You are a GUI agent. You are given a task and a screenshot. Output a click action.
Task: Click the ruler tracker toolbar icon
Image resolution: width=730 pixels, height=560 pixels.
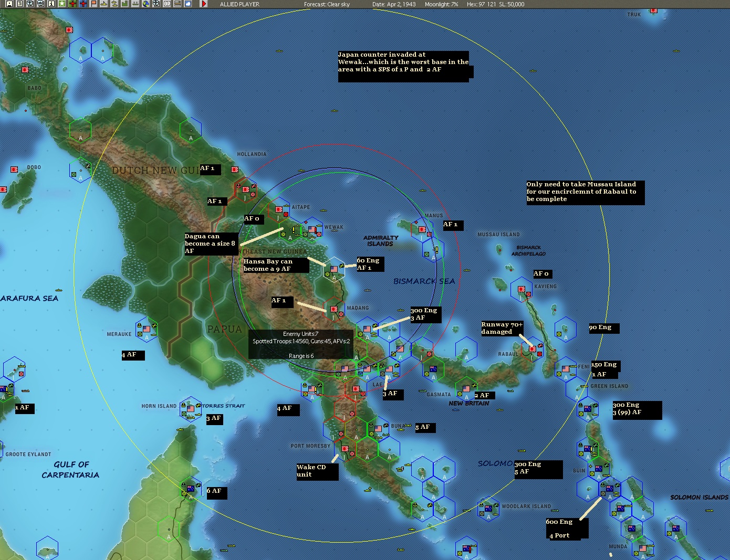tap(178, 4)
